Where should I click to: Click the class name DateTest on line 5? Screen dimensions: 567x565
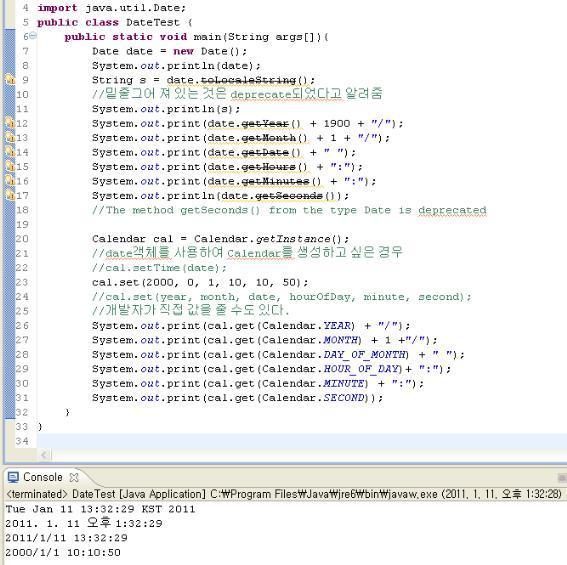point(153,22)
